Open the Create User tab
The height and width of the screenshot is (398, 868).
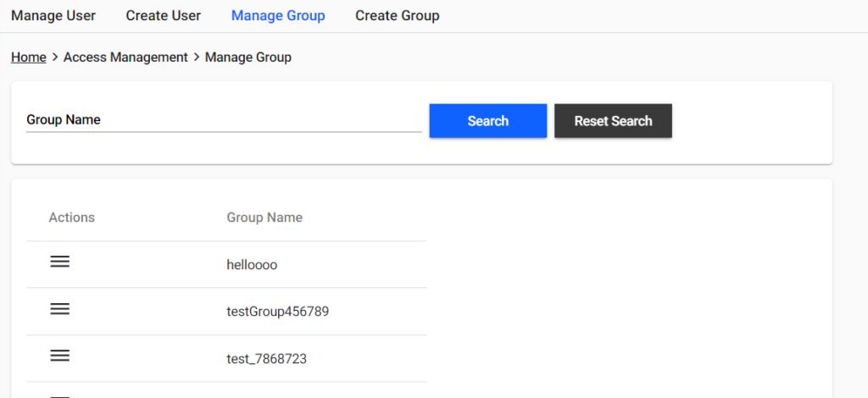(164, 15)
